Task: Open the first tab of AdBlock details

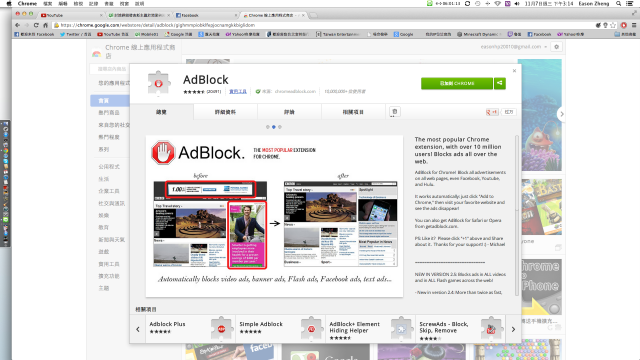Action: coord(162,112)
